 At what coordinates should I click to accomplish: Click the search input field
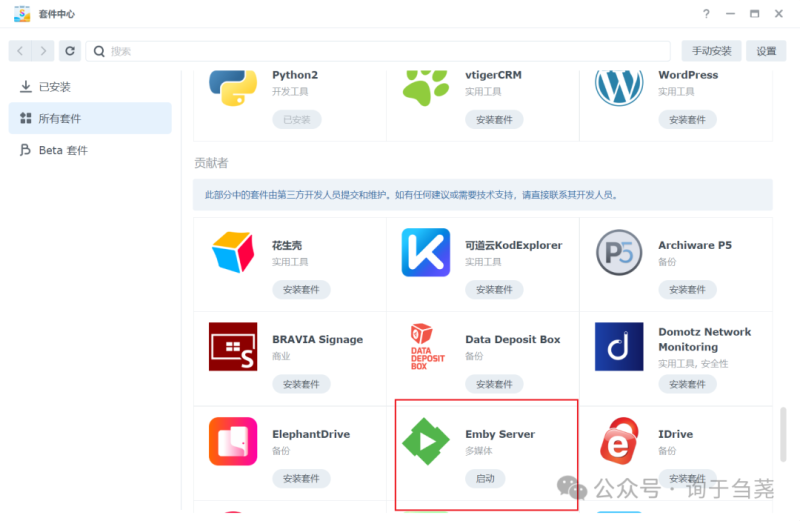tap(378, 51)
